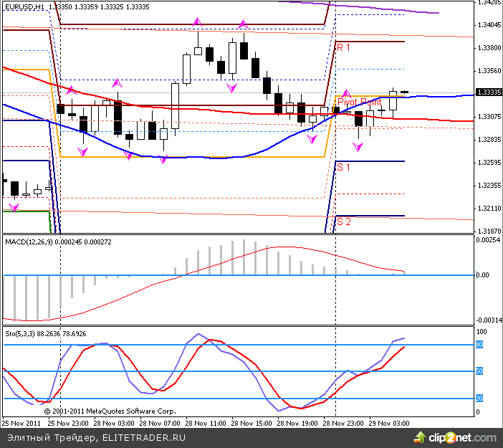Click the 29 Nov 03:00 time label

(389, 423)
